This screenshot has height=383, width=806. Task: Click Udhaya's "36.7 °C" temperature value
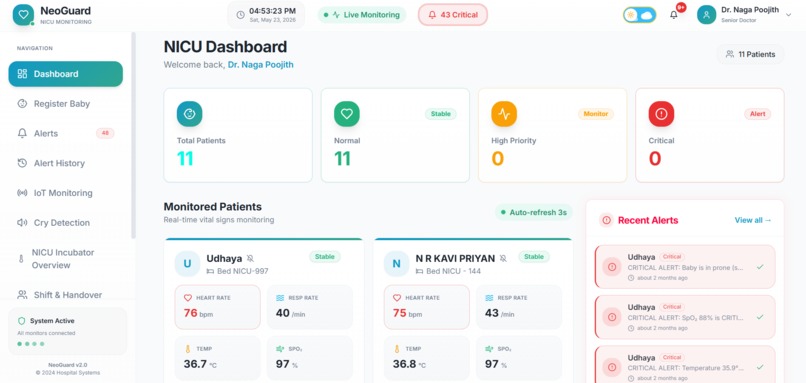[200, 364]
